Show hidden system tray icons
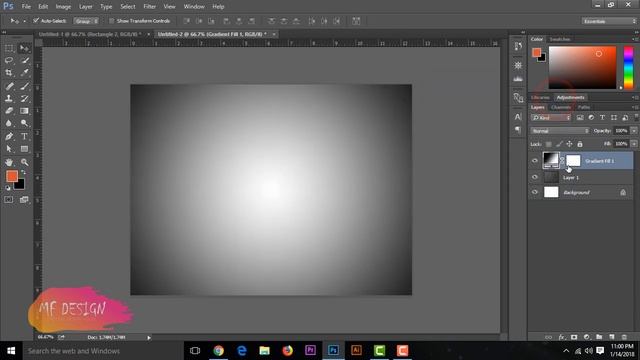Viewport: 640px width, 360px height. click(566, 351)
